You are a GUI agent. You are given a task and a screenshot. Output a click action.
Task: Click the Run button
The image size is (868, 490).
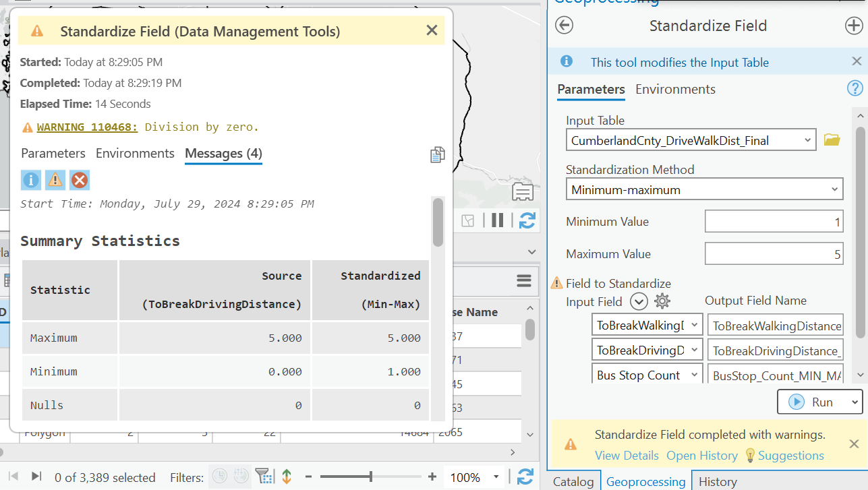click(x=813, y=402)
